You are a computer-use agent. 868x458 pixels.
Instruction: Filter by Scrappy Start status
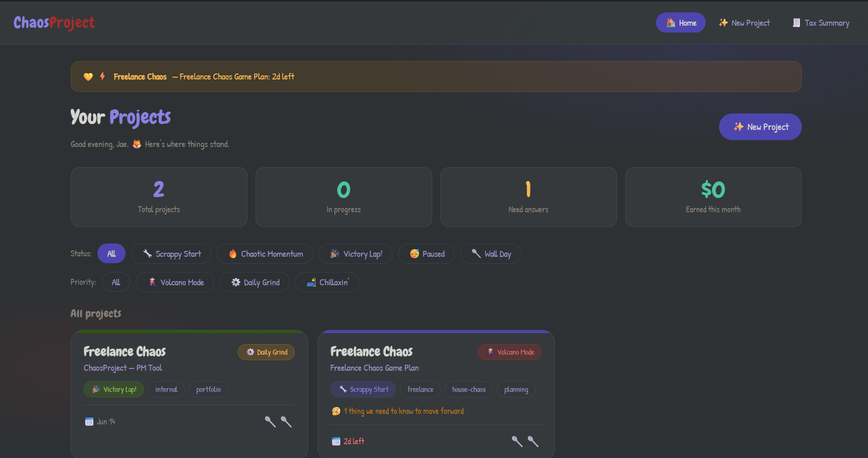[x=171, y=254]
